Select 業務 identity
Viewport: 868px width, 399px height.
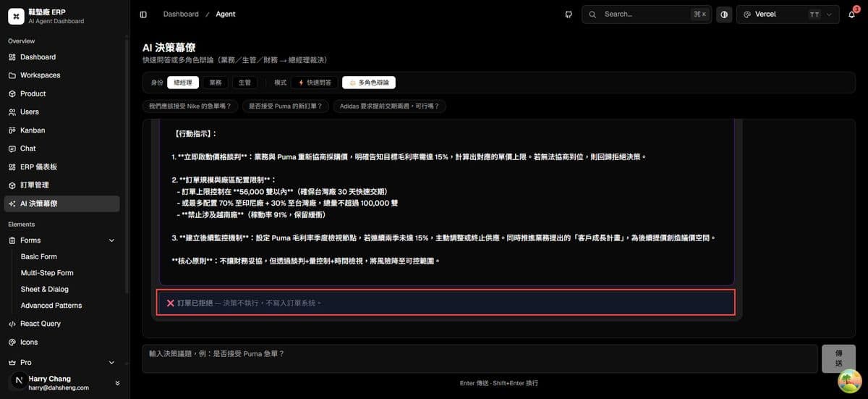216,83
